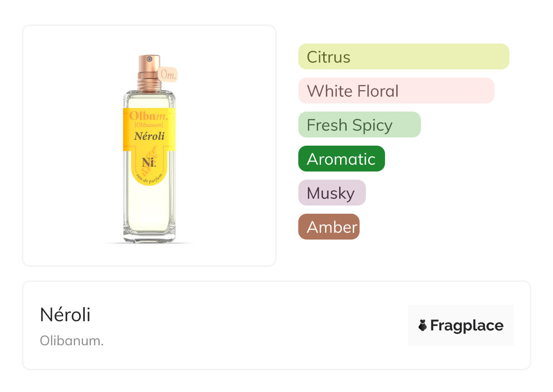Click the Om. tag on bottle cap
This screenshot has width=553, height=392.
pos(168,75)
